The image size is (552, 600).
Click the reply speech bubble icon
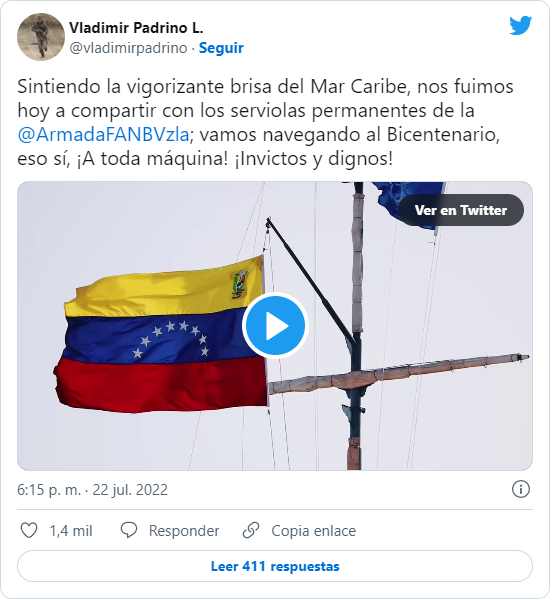tap(129, 530)
